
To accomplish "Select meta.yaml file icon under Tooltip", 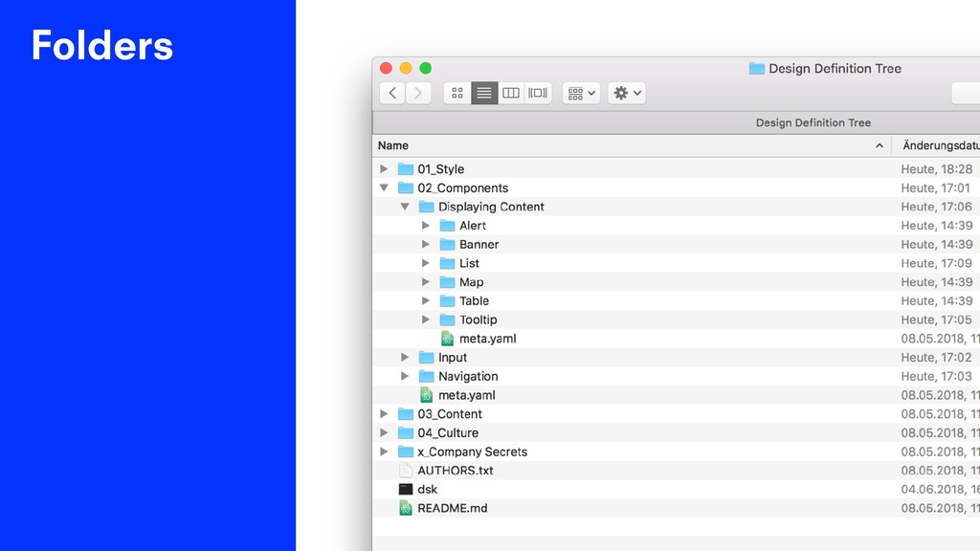I will 448,339.
